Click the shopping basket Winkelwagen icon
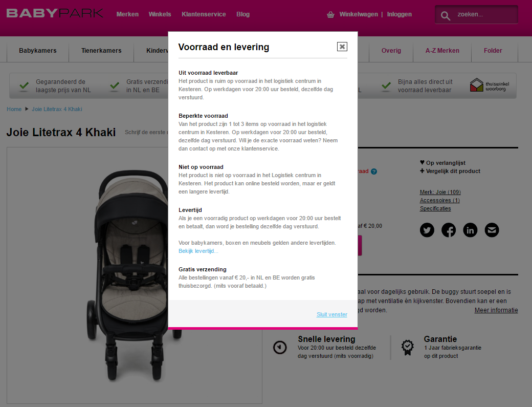The image size is (532, 407). [x=330, y=14]
